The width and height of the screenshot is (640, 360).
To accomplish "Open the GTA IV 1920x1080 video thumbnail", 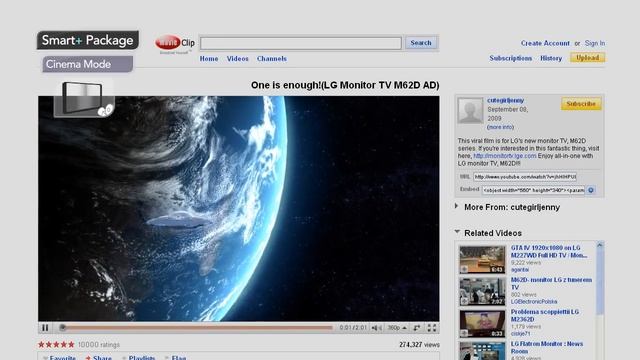I will click(482, 260).
